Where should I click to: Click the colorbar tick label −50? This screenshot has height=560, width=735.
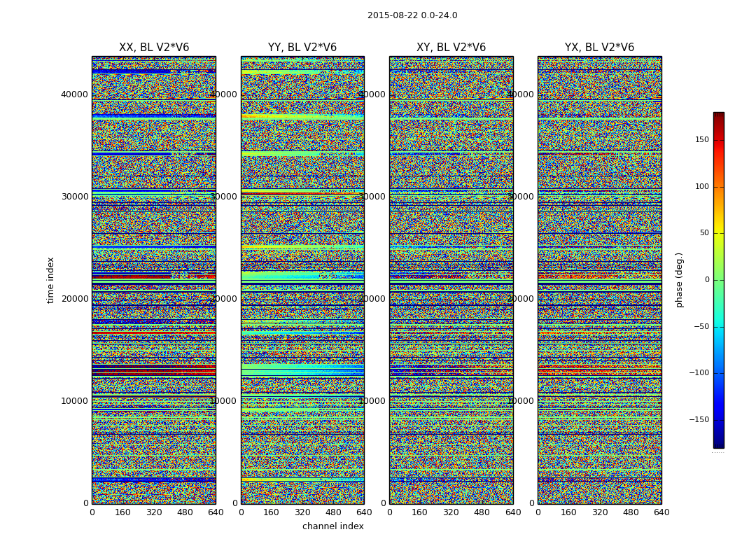701,327
